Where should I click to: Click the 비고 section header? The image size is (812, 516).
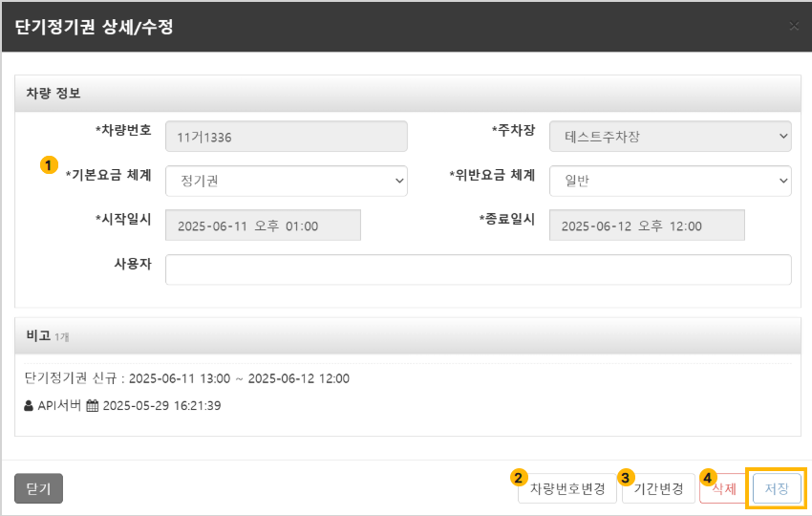tap(408, 335)
